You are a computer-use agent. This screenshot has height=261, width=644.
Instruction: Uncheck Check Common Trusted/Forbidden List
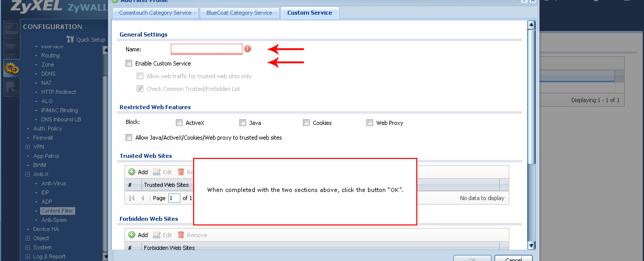(x=140, y=89)
